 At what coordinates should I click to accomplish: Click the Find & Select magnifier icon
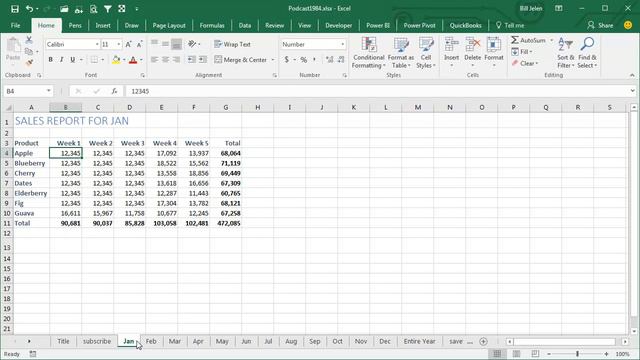(x=587, y=44)
